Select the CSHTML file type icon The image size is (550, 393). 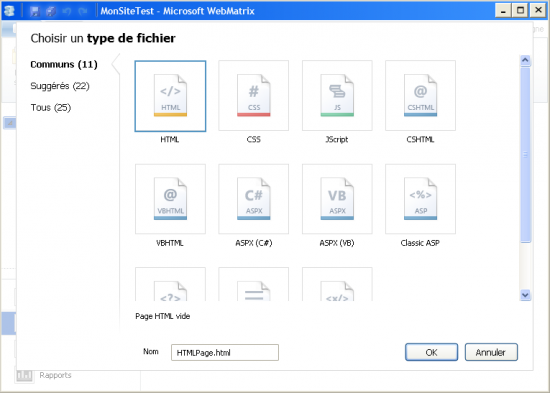point(420,95)
